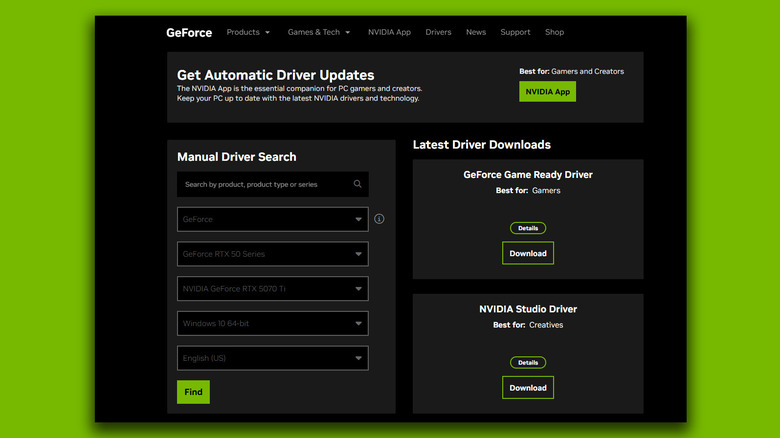This screenshot has width=780, height=438.
Task: Click the Get Automatic Driver Updates heading
Action: click(276, 75)
